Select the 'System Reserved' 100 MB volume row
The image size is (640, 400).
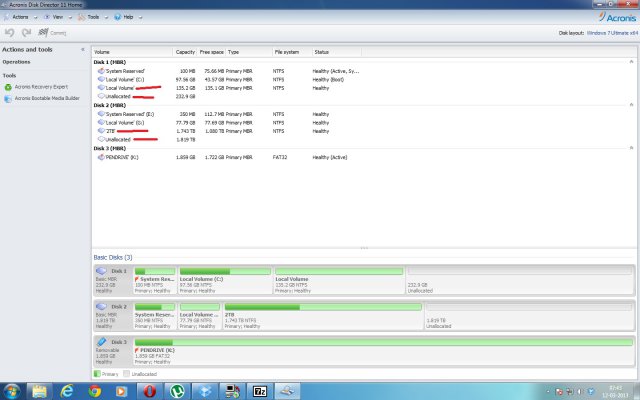point(229,71)
